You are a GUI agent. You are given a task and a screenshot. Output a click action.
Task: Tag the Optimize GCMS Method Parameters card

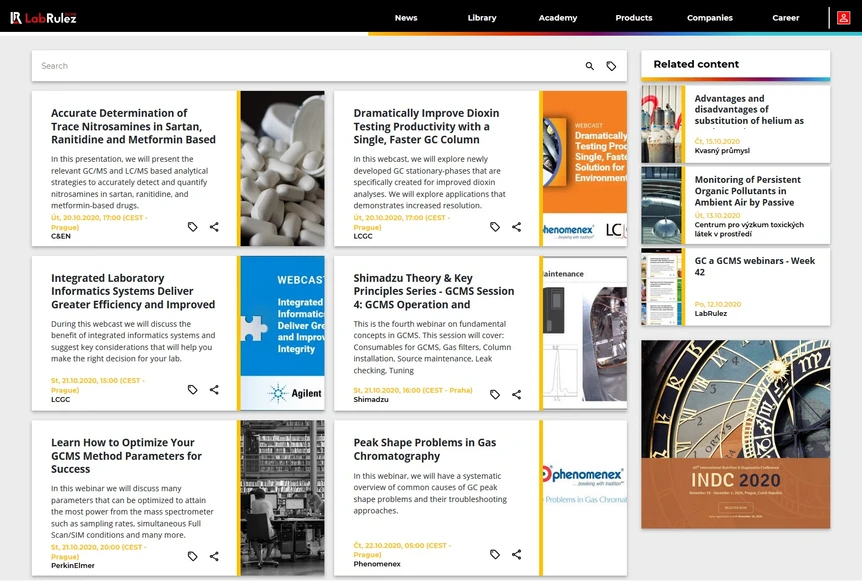(x=192, y=556)
